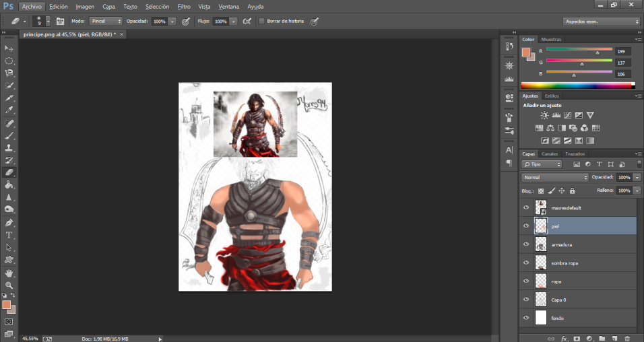Viewport: 644px width, 342px height.
Task: Select the Eraser tool in toolbox
Action: point(9,172)
